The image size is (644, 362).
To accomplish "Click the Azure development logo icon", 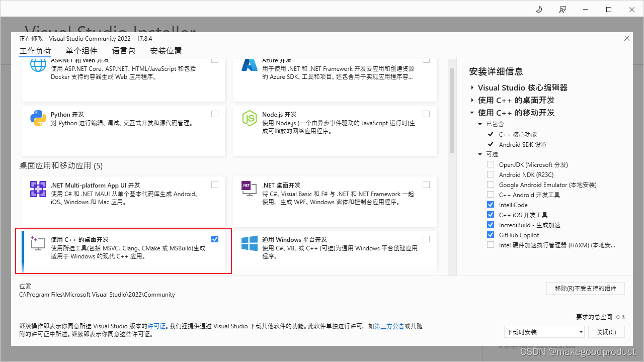I will [x=250, y=65].
